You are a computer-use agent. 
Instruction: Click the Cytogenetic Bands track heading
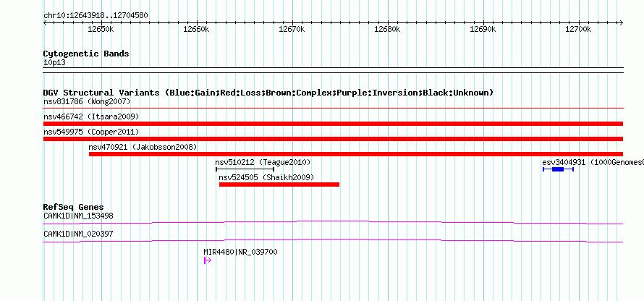[x=86, y=54]
